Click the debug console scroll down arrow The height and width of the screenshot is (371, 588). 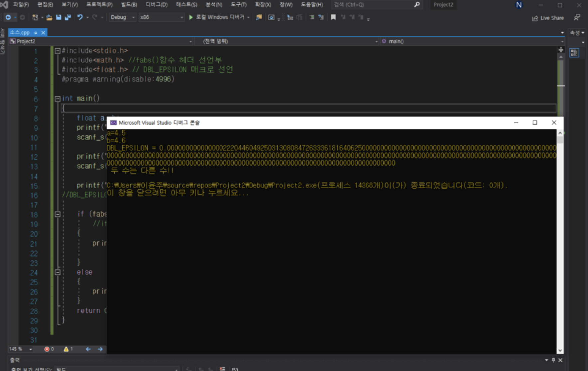pos(560,350)
